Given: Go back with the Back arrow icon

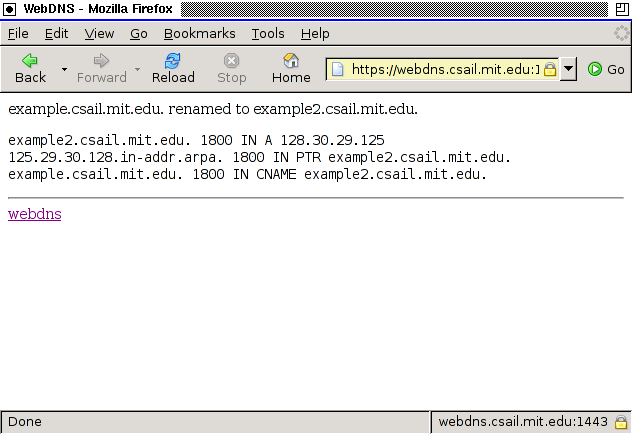Looking at the screenshot, I should [30, 60].
